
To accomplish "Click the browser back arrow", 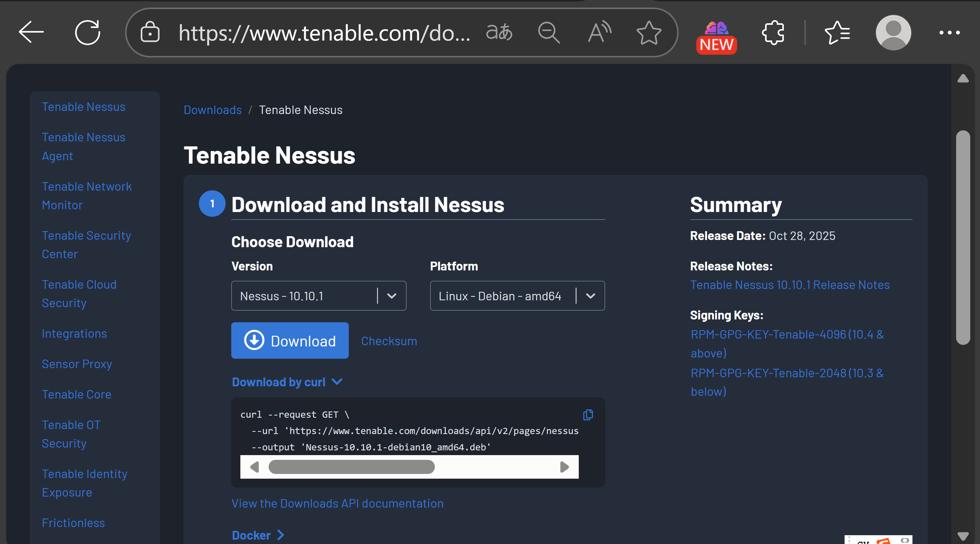I will pos(31,33).
